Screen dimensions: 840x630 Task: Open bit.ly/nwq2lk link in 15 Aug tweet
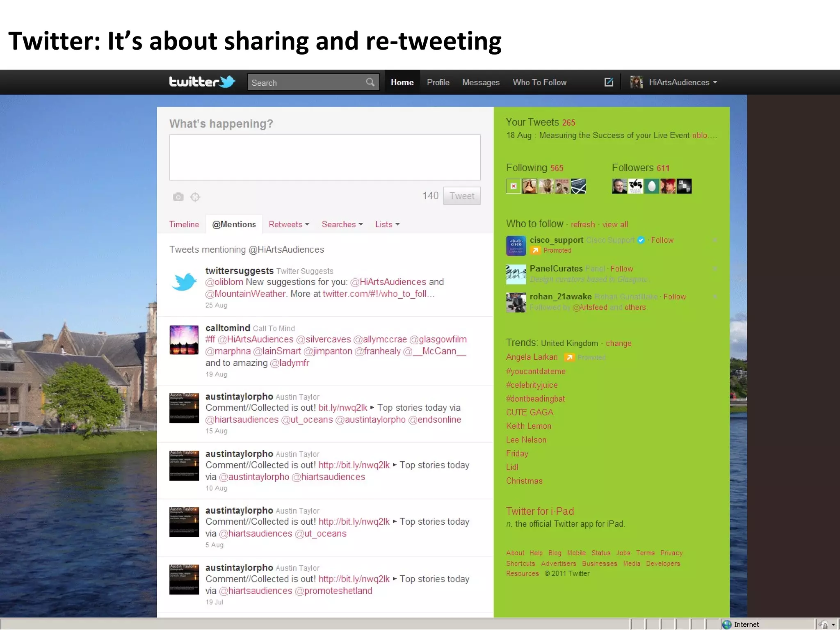click(343, 408)
